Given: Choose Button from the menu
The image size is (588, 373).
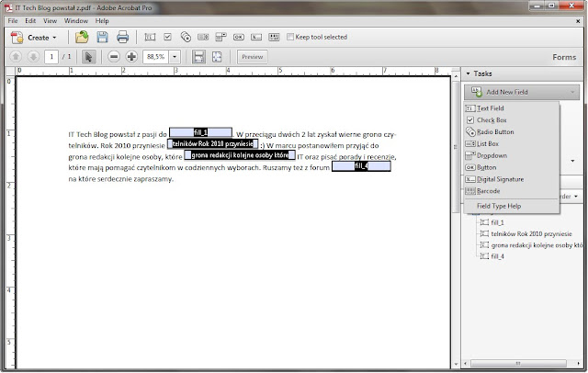Looking at the screenshot, I should click(512, 167).
